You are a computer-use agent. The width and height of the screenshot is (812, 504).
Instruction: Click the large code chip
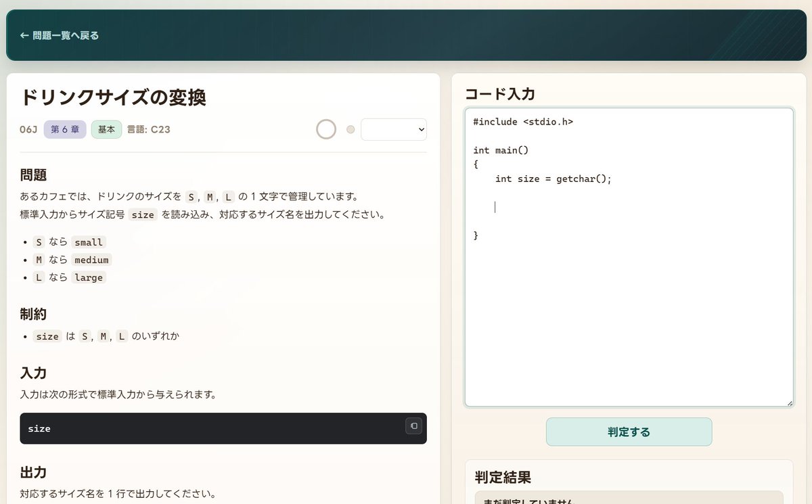click(89, 277)
